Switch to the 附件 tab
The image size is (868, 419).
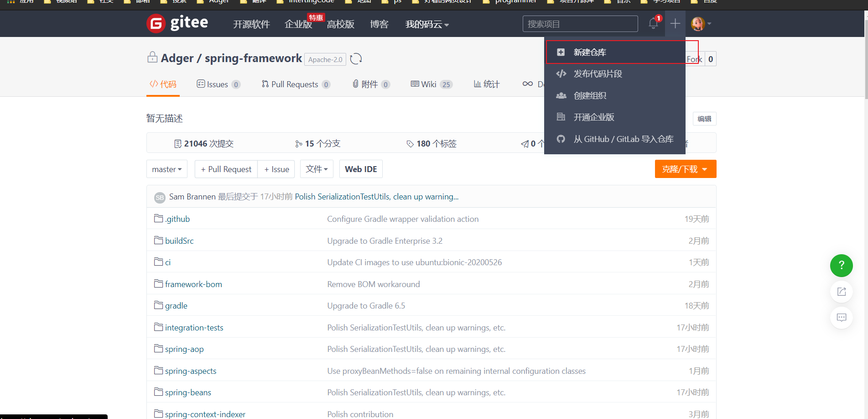[371, 84]
